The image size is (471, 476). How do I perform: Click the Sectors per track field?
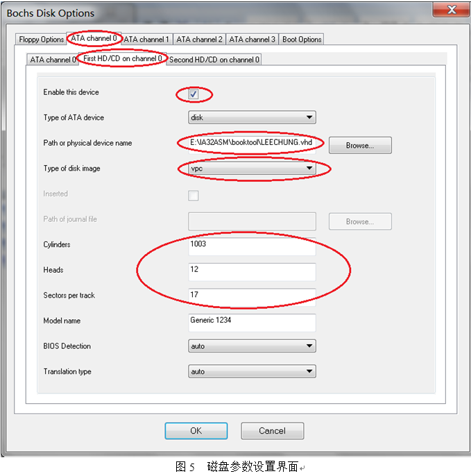click(x=252, y=297)
